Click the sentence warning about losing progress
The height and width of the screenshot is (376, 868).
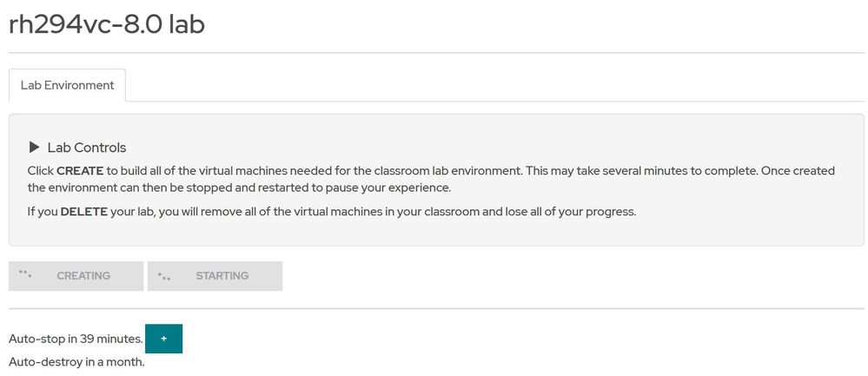click(348, 211)
